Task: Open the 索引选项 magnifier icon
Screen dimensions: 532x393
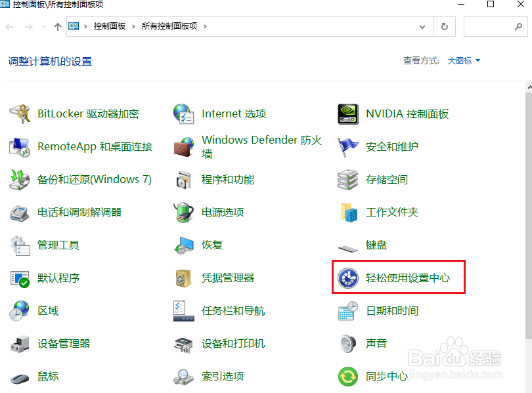Action: click(x=183, y=377)
